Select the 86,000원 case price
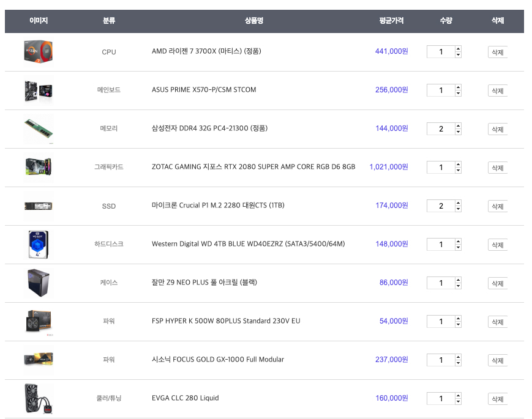532x419 pixels. click(394, 283)
